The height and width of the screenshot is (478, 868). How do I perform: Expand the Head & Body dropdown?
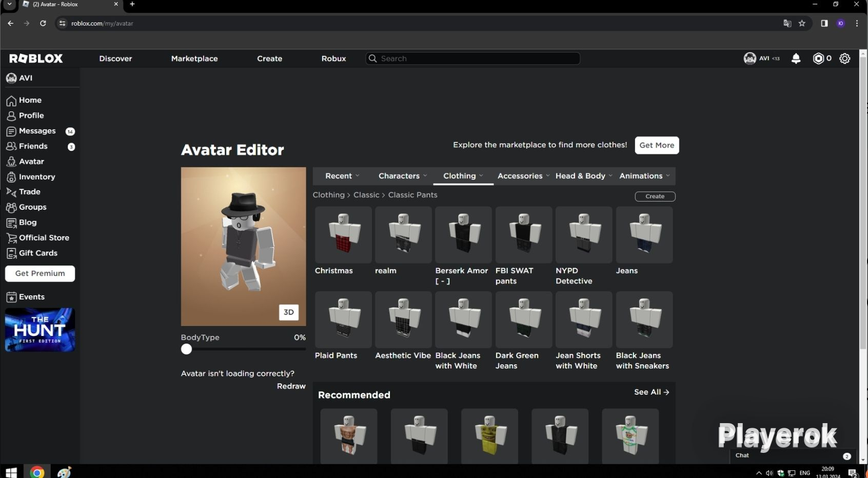[584, 176]
